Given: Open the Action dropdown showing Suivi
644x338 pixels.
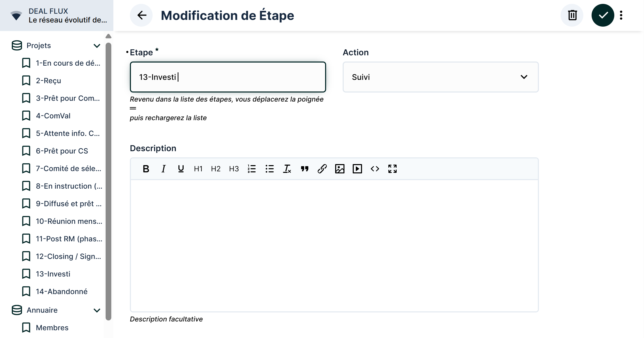Looking at the screenshot, I should (x=441, y=77).
